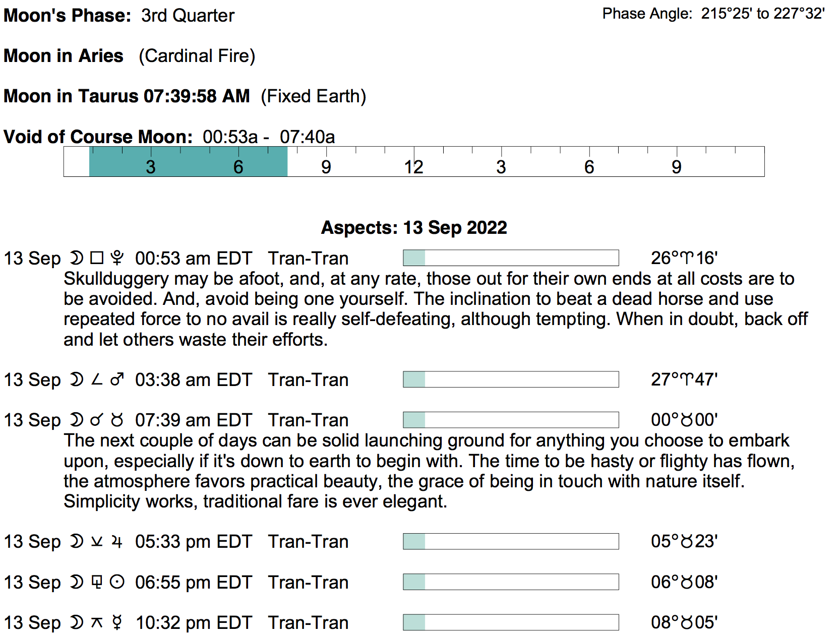Image resolution: width=840 pixels, height=640 pixels.
Task: Click the Mercury glyph in the 10:32 pm aspect
Action: (x=117, y=623)
